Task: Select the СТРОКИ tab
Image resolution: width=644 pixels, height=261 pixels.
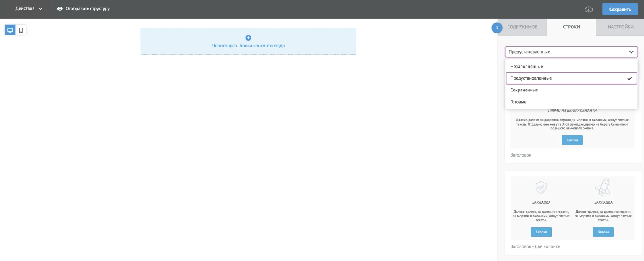Action: pos(571,27)
